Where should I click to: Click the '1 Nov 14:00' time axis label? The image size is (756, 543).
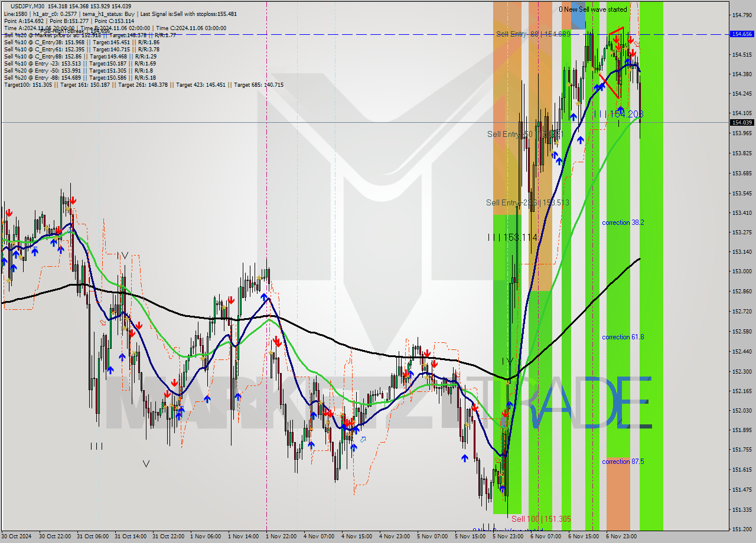(244, 537)
